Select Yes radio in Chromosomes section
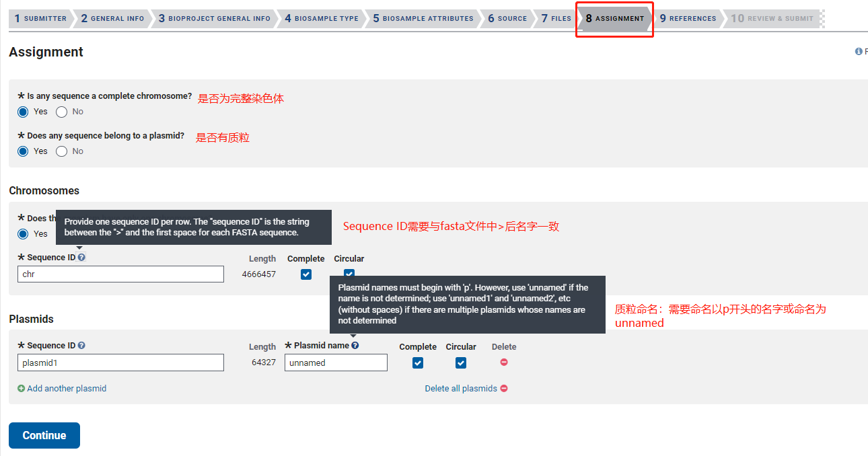The image size is (868, 456). click(23, 234)
